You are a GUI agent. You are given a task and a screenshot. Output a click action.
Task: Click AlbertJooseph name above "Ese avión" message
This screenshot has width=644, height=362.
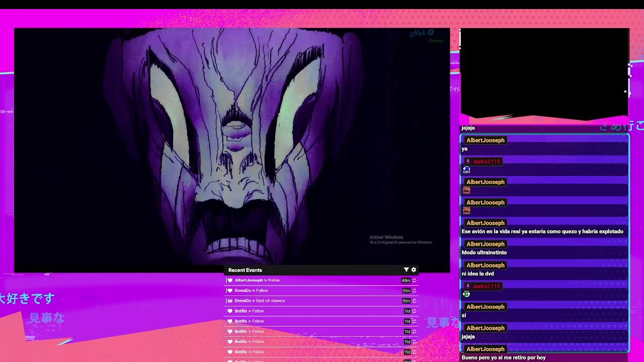coord(485,223)
